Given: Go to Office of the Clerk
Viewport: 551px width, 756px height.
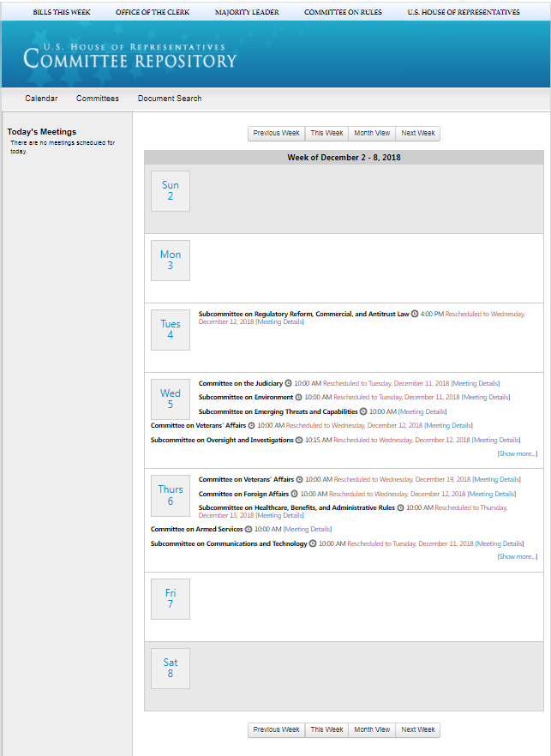Looking at the screenshot, I should [153, 12].
